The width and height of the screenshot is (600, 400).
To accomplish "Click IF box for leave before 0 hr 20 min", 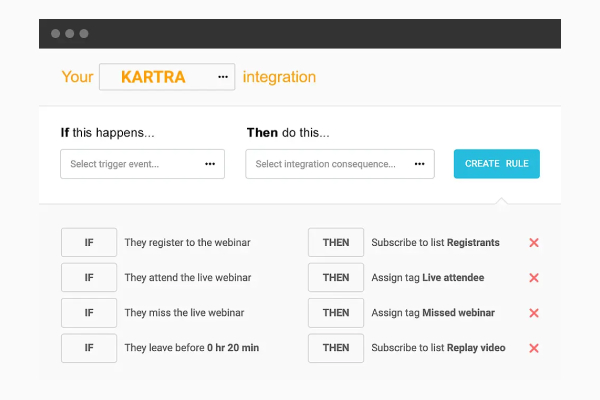I will pyautogui.click(x=89, y=348).
